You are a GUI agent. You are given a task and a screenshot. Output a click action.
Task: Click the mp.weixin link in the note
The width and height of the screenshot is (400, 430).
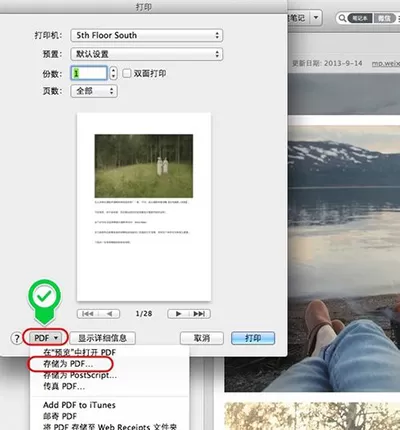point(386,63)
